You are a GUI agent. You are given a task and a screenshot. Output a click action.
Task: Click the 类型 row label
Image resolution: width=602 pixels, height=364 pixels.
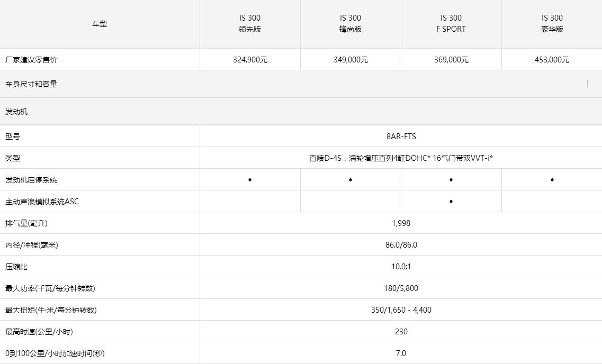click(x=13, y=158)
